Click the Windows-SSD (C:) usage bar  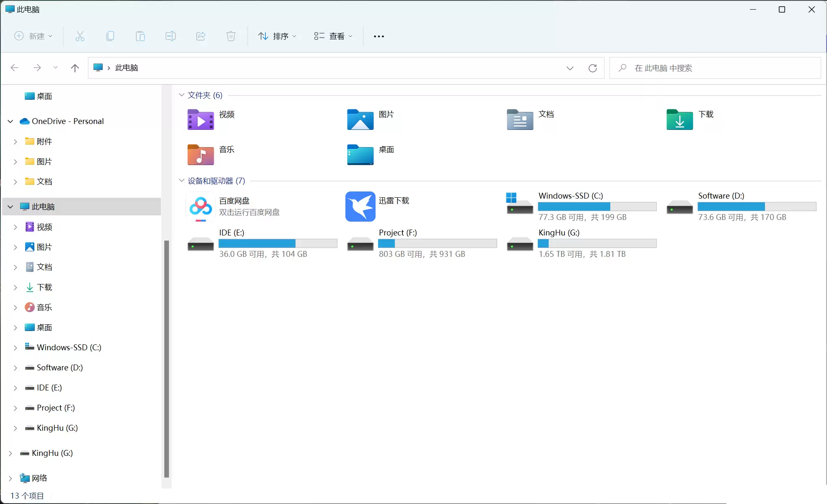tap(597, 207)
